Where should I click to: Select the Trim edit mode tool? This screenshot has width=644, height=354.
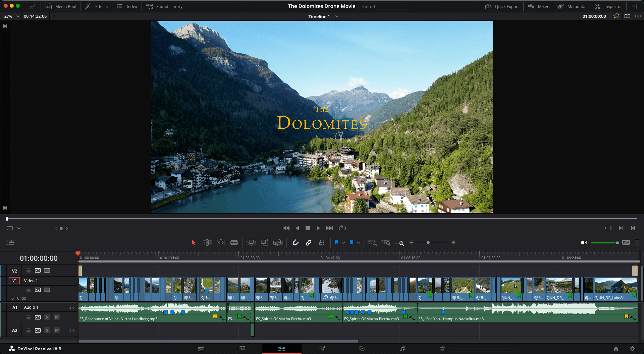pos(207,243)
